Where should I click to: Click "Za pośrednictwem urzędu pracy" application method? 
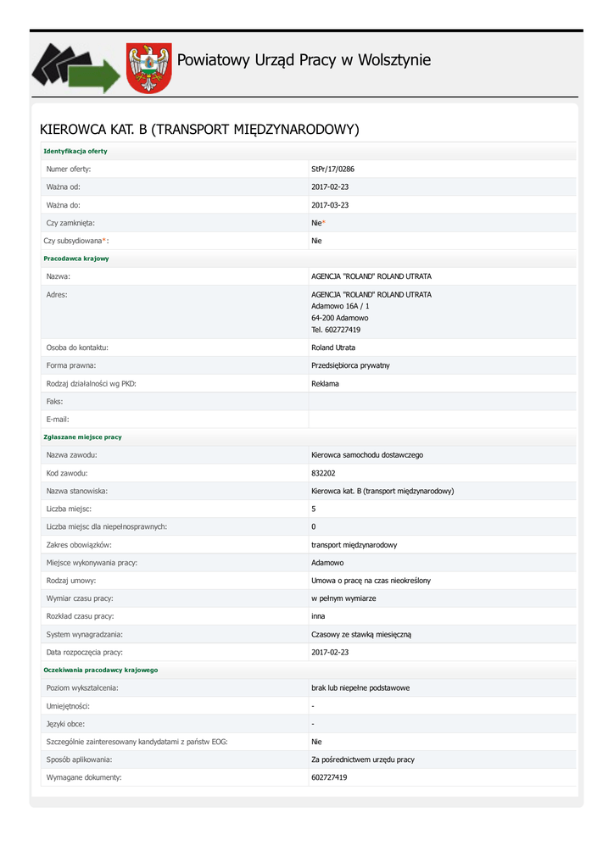363,759
